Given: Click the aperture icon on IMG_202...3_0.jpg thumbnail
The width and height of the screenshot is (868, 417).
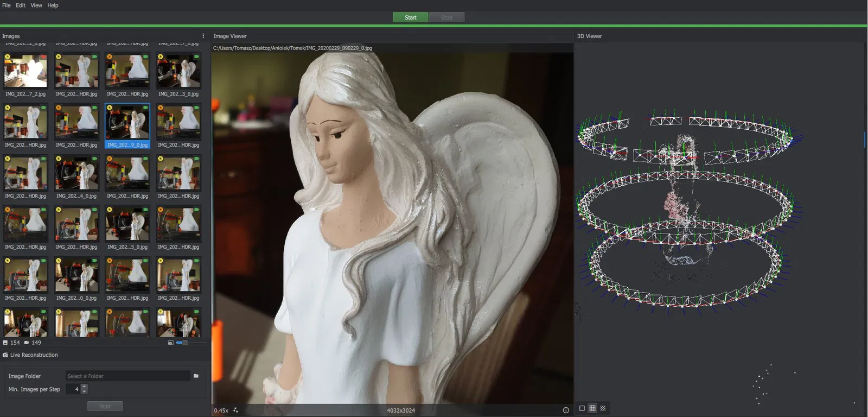Looking at the screenshot, I should point(161,56).
